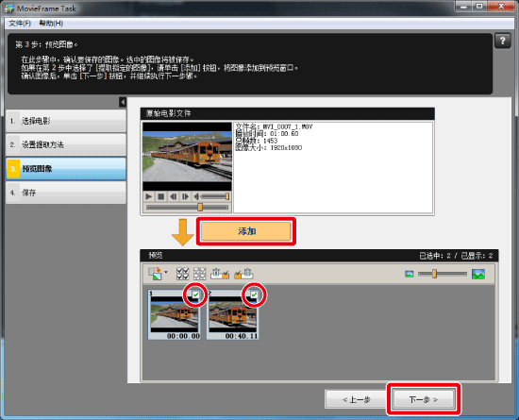Collapse the step sidebar with the arrow
Viewport: 519px width, 420px height.
coord(123,102)
